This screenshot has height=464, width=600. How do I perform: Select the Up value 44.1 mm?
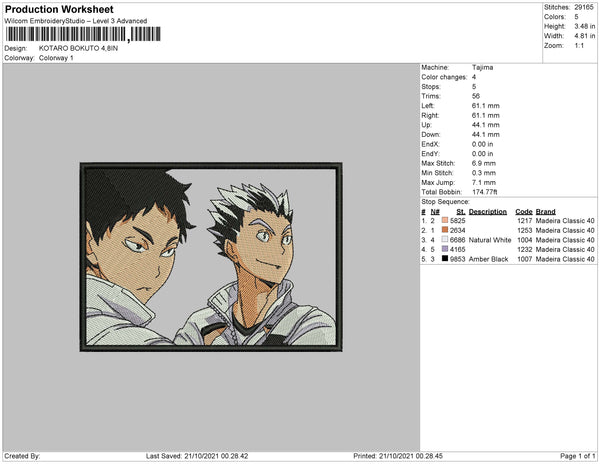coord(486,125)
